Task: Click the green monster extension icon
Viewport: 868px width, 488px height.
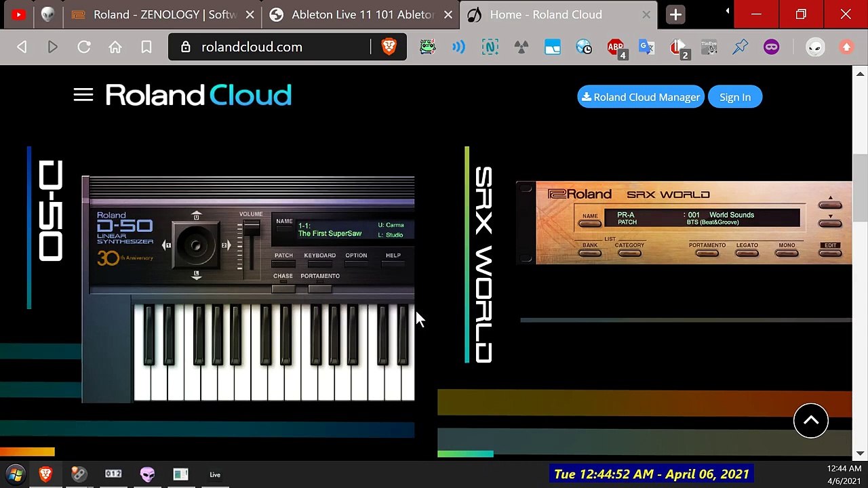Action: coord(427,47)
